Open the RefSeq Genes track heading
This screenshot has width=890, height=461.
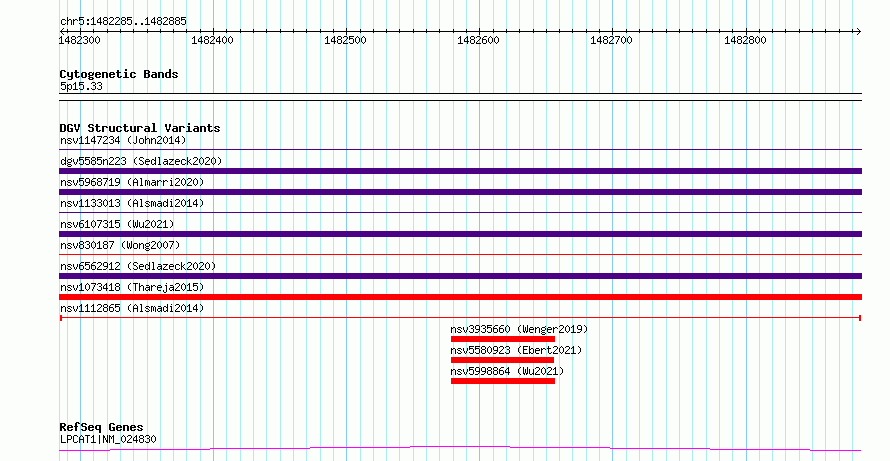[101, 427]
